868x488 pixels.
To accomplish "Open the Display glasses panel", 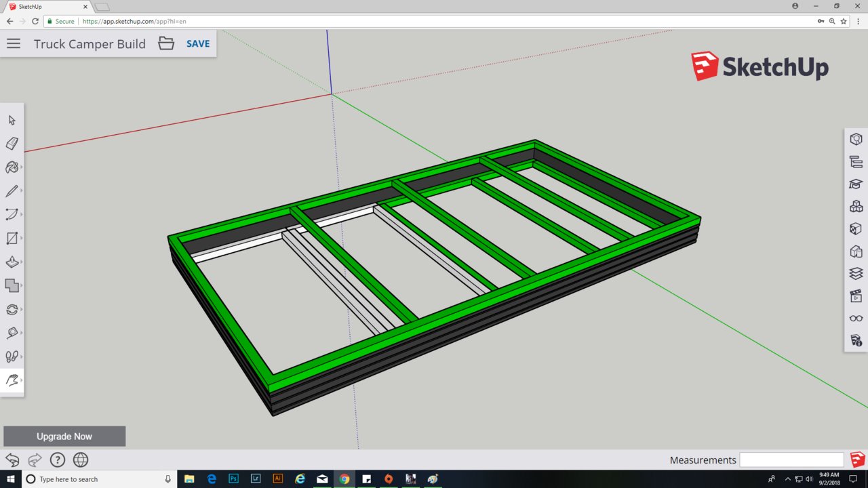I will tap(856, 319).
